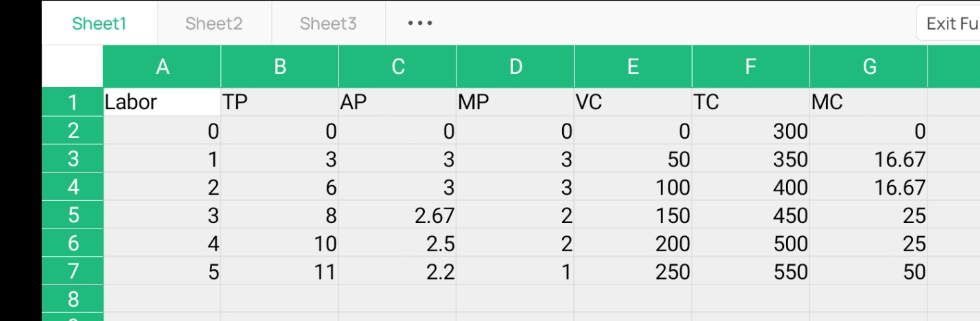Switch to the Sheet2 tab
The width and height of the screenshot is (980, 321).
point(214,23)
